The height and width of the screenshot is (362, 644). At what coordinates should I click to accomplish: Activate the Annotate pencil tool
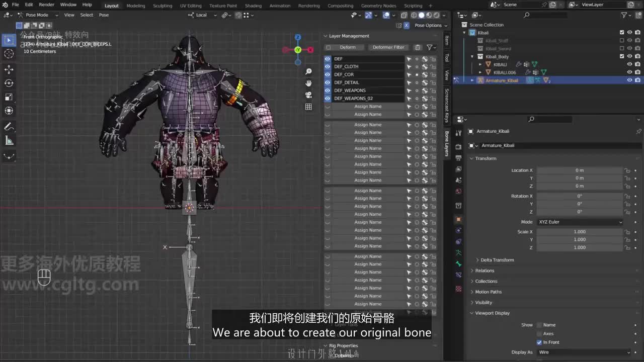[x=9, y=127]
